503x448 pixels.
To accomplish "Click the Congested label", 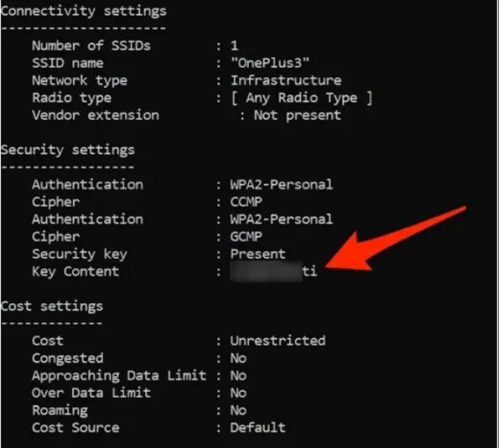I will pyautogui.click(x=67, y=358).
